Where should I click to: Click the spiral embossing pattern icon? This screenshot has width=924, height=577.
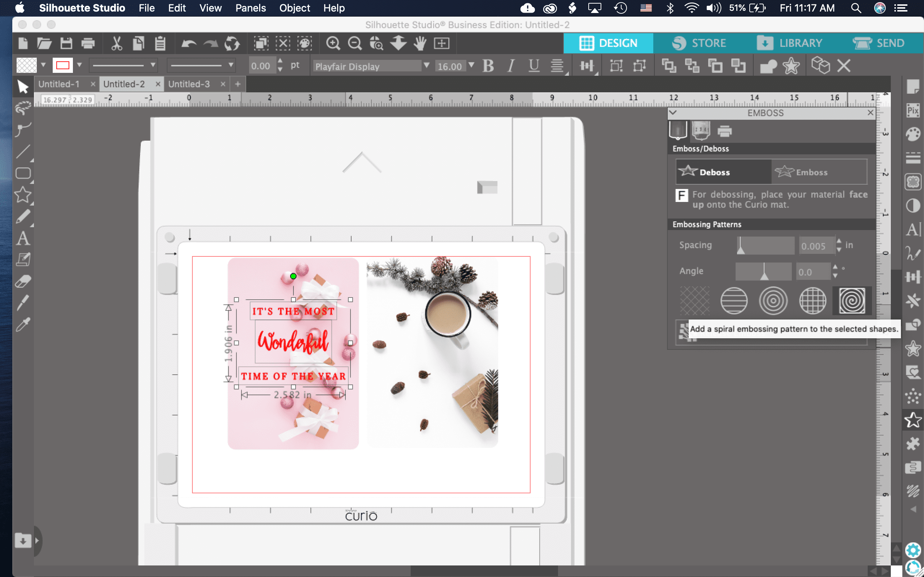point(852,301)
